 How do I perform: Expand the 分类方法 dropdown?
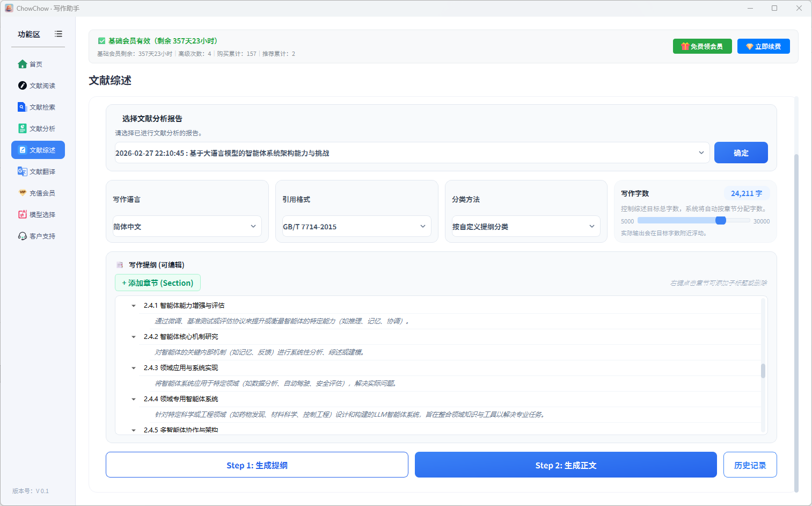point(525,226)
